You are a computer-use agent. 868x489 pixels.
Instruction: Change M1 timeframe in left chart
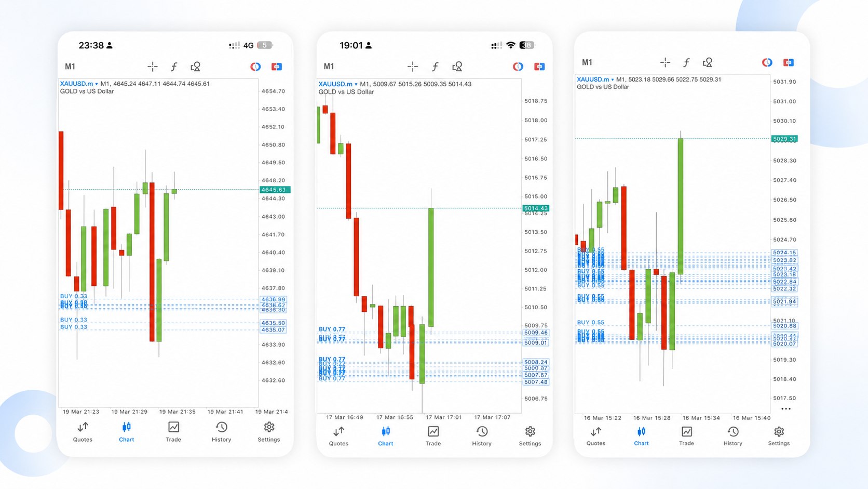[70, 67]
